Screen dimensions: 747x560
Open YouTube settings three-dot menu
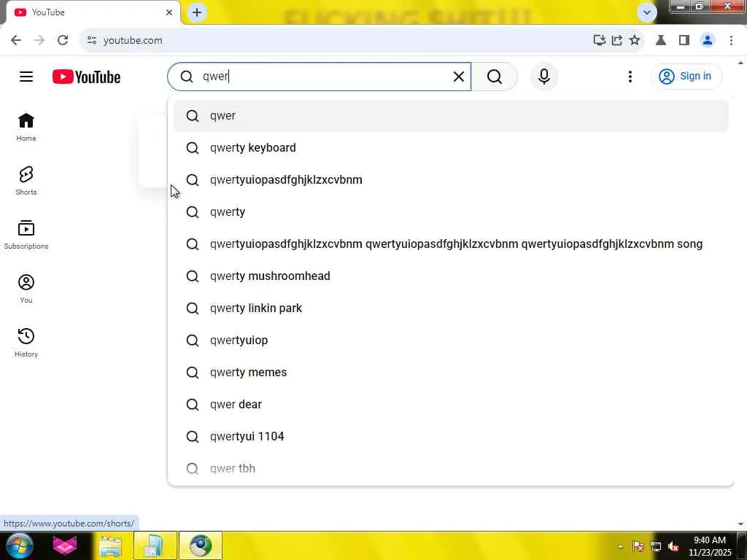point(630,77)
